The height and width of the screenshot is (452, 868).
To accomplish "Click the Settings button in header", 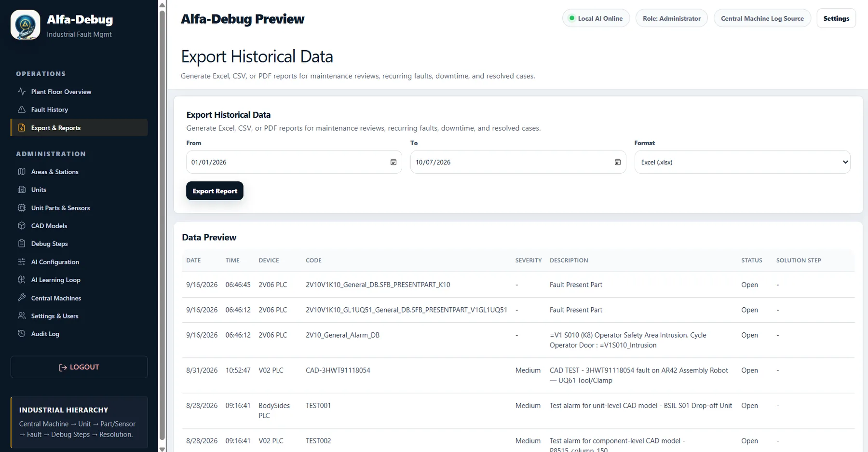I will [836, 18].
